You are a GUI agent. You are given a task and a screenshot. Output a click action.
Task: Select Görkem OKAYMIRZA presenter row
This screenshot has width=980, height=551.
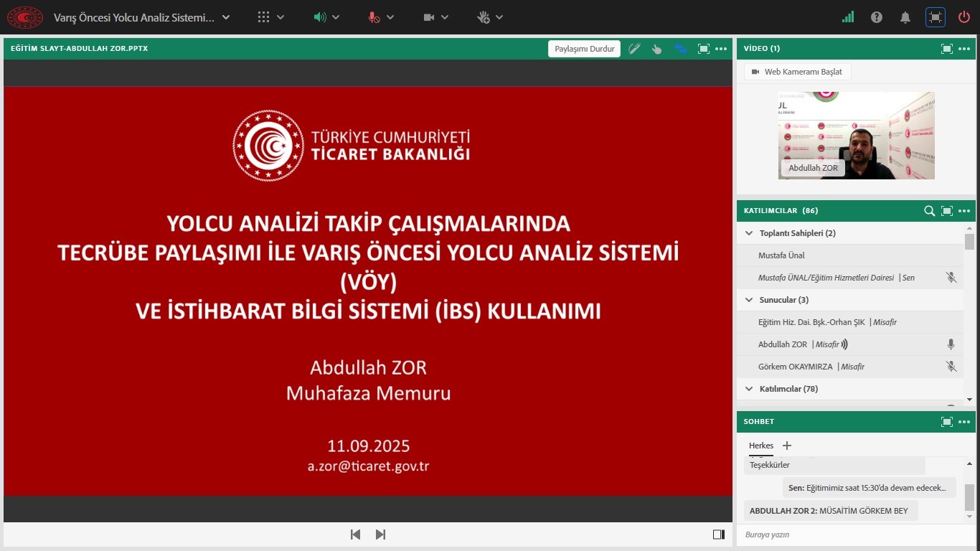(x=850, y=367)
